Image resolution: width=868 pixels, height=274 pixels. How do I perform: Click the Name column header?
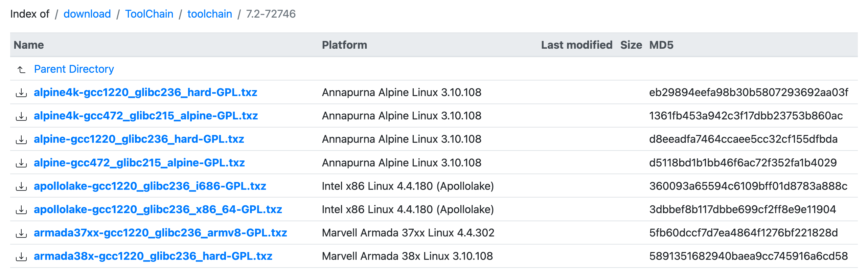coord(29,45)
